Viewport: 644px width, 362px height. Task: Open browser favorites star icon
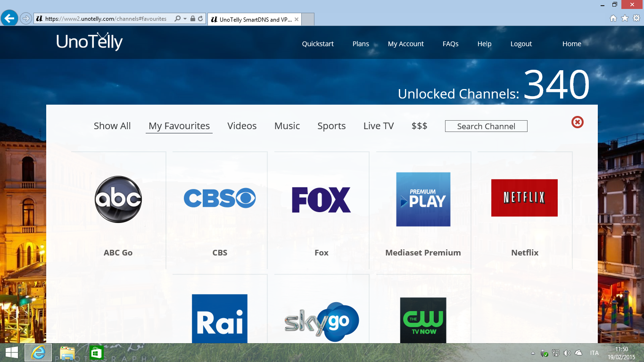tap(625, 18)
